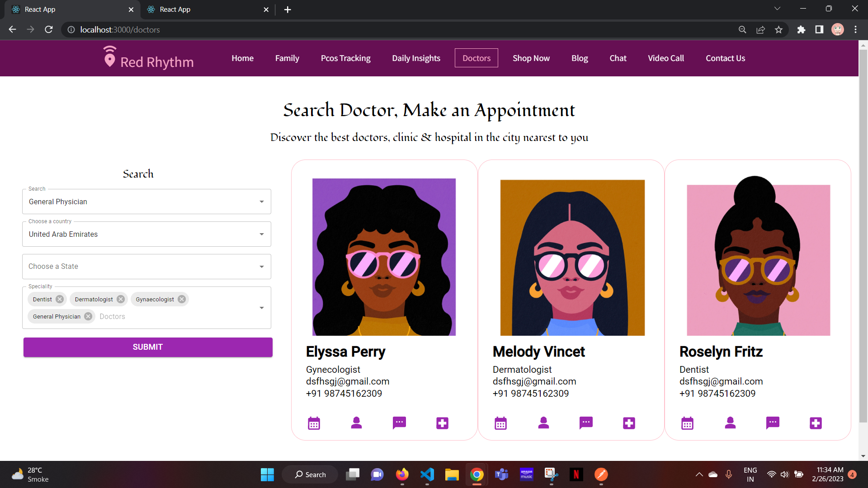
Task: Click chat bubble icon on Melody Vincet card
Action: coord(586,423)
